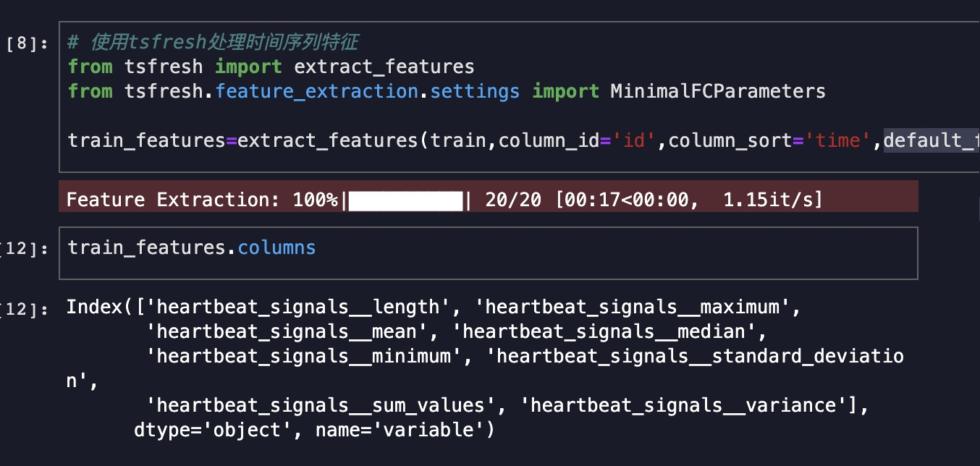Click the 'time' string in extract_features call
Screen dimensions: 980x466
(x=837, y=140)
